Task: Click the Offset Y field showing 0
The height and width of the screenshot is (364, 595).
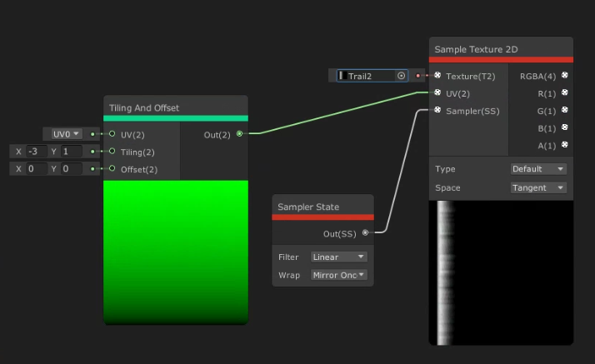Action: pyautogui.click(x=72, y=169)
